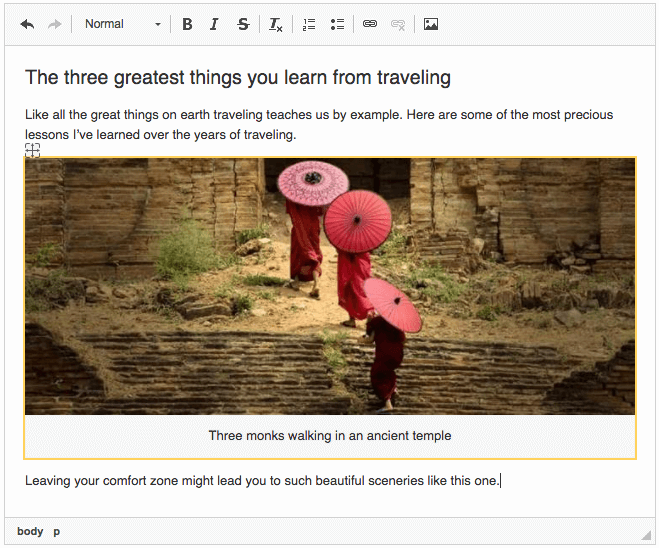Toggle Strikethrough formatting
The height and width of the screenshot is (548, 659).
click(x=243, y=24)
